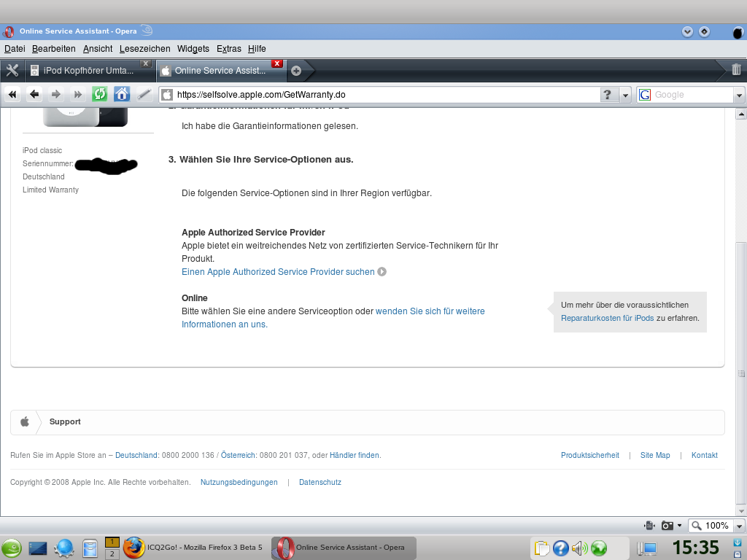The width and height of the screenshot is (747, 560).
Task: Close the iPod Kopfhörer tab
Action: [x=146, y=63]
